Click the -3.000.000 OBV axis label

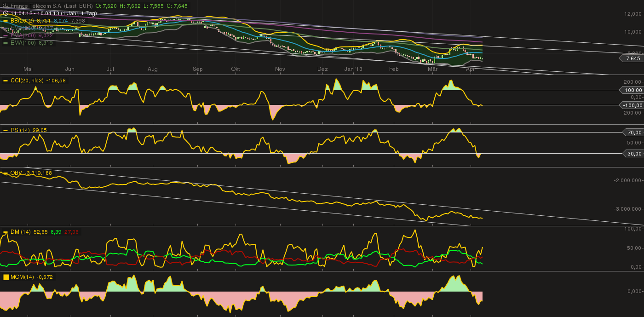coord(628,209)
